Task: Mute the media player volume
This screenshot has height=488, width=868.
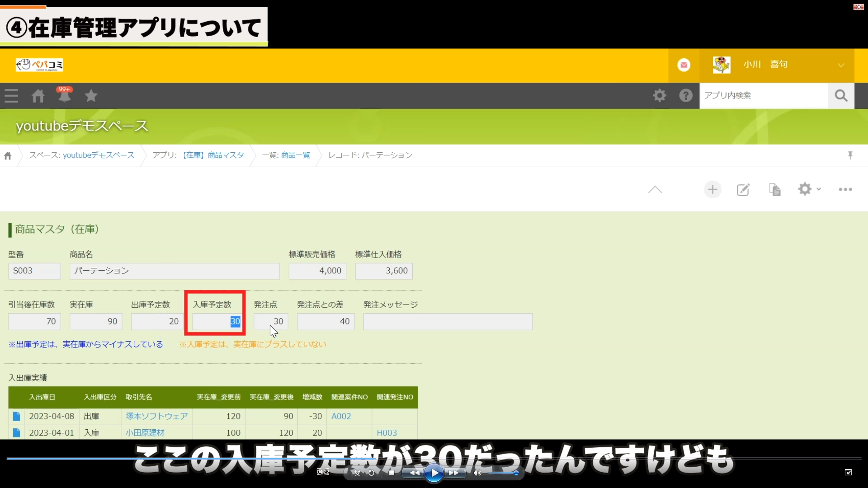Action: [x=477, y=473]
